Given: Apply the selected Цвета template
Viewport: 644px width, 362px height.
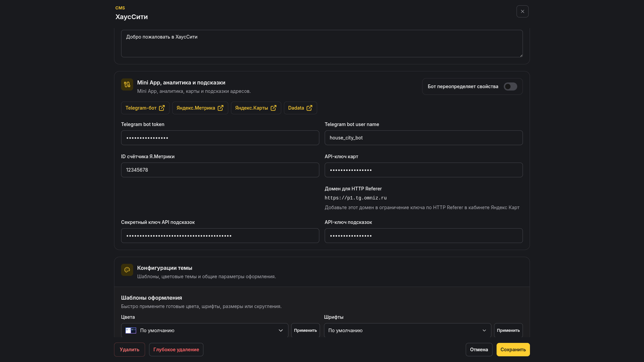Looking at the screenshot, I should [305, 331].
